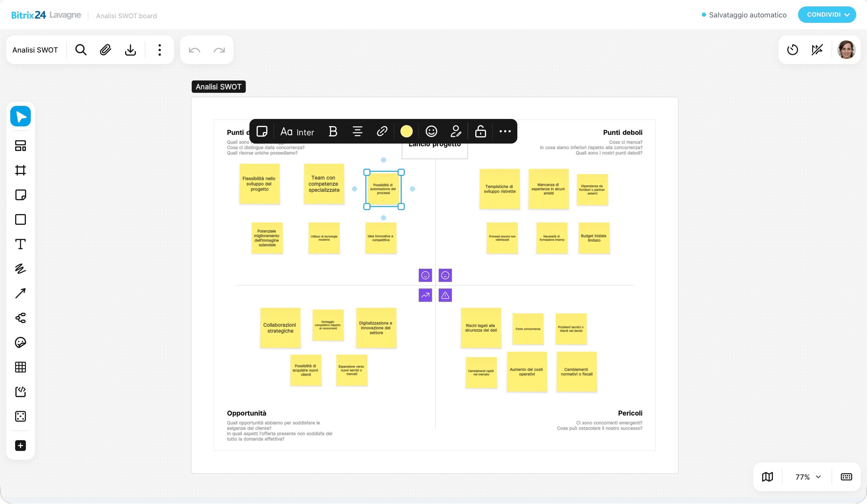Select the Tempistiche di sviluppo ristrette sticker

pos(500,189)
